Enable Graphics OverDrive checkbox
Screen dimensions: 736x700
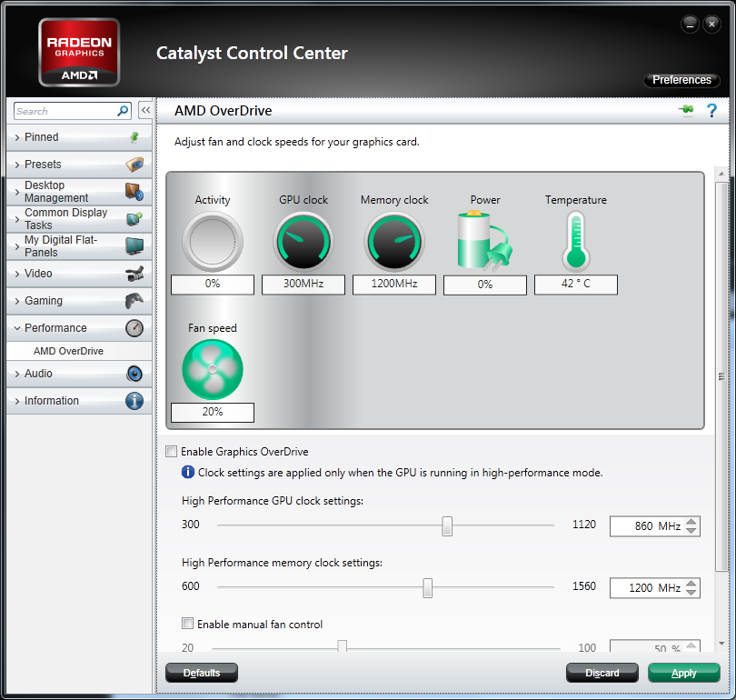172,452
